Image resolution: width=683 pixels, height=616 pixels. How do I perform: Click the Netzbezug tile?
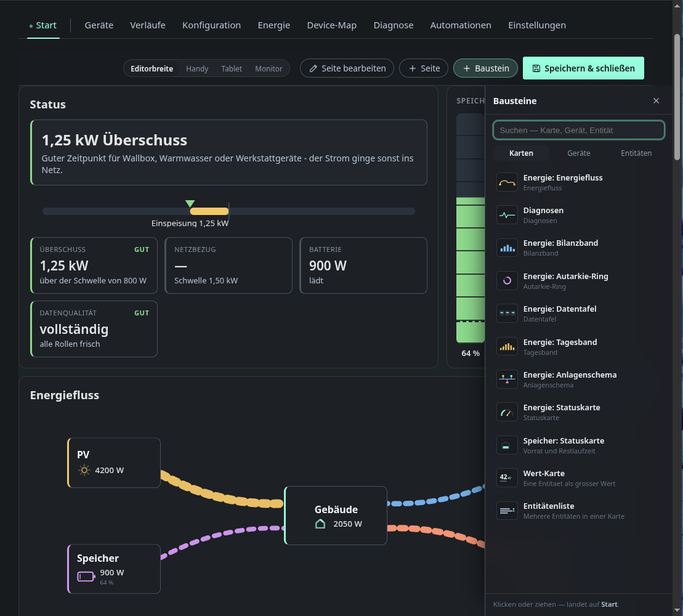click(x=228, y=265)
